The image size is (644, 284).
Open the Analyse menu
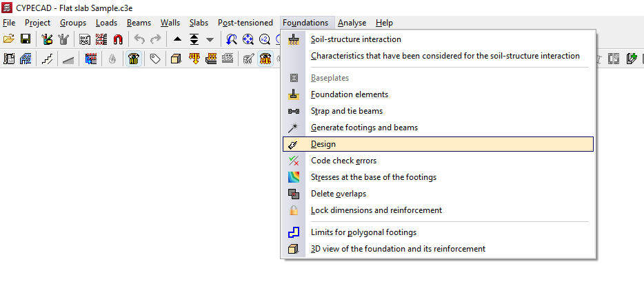[x=352, y=23]
